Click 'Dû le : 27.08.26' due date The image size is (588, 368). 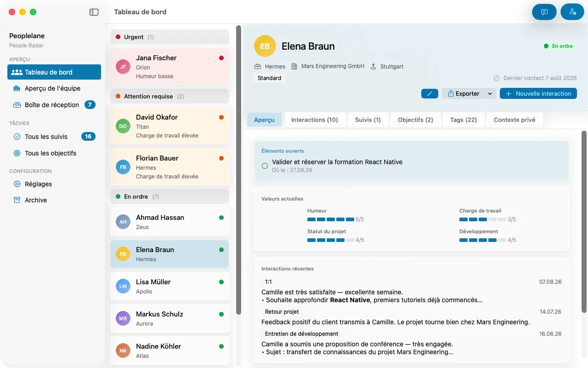click(292, 170)
